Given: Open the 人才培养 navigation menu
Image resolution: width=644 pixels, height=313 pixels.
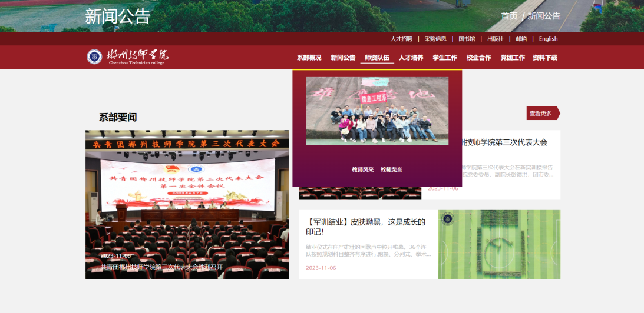Looking at the screenshot, I should pos(411,58).
